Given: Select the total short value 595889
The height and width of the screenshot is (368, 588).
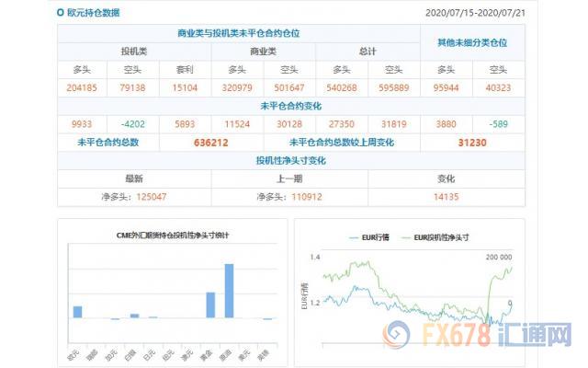Looking at the screenshot, I should click(x=394, y=88).
